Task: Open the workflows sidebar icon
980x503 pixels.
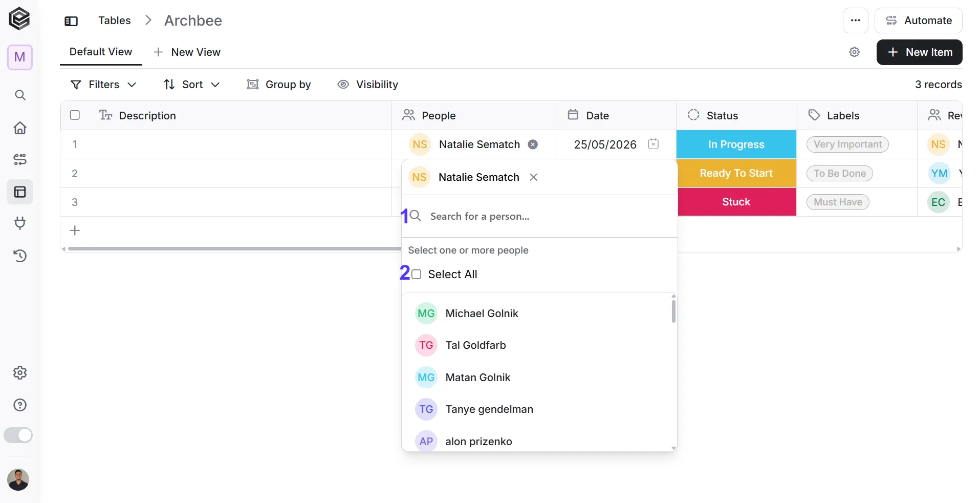Action: 20,160
